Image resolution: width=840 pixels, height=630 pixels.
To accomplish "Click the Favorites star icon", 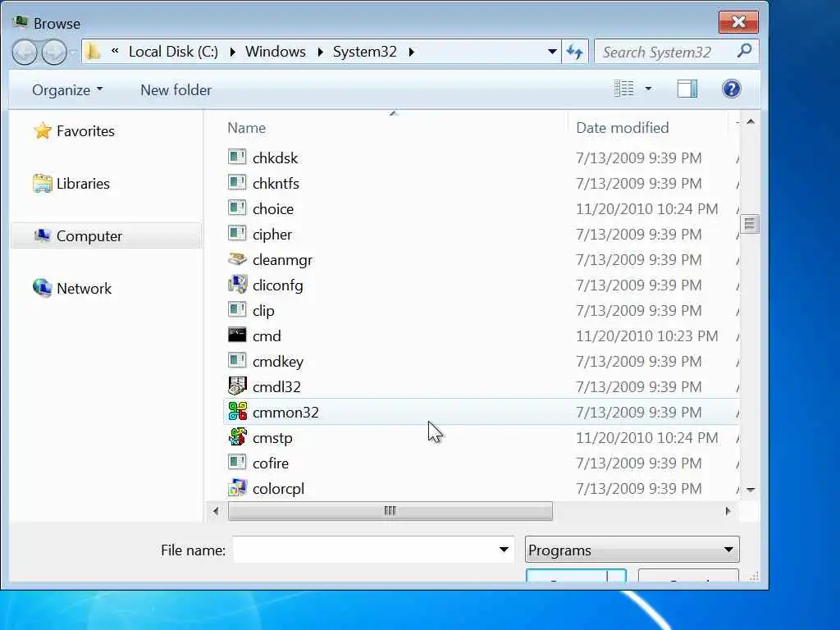I will click(x=43, y=130).
